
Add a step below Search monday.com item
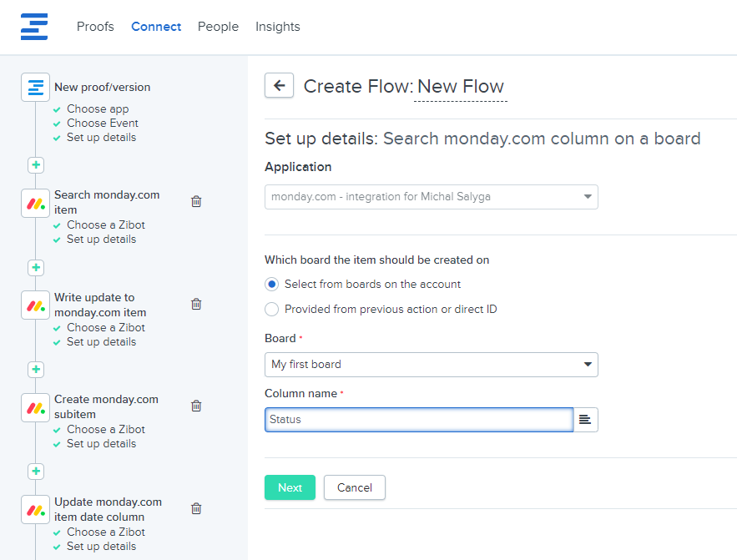point(36,268)
